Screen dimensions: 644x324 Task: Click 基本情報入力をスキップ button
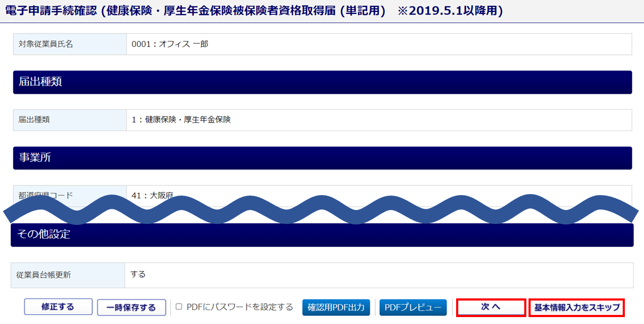(577, 307)
